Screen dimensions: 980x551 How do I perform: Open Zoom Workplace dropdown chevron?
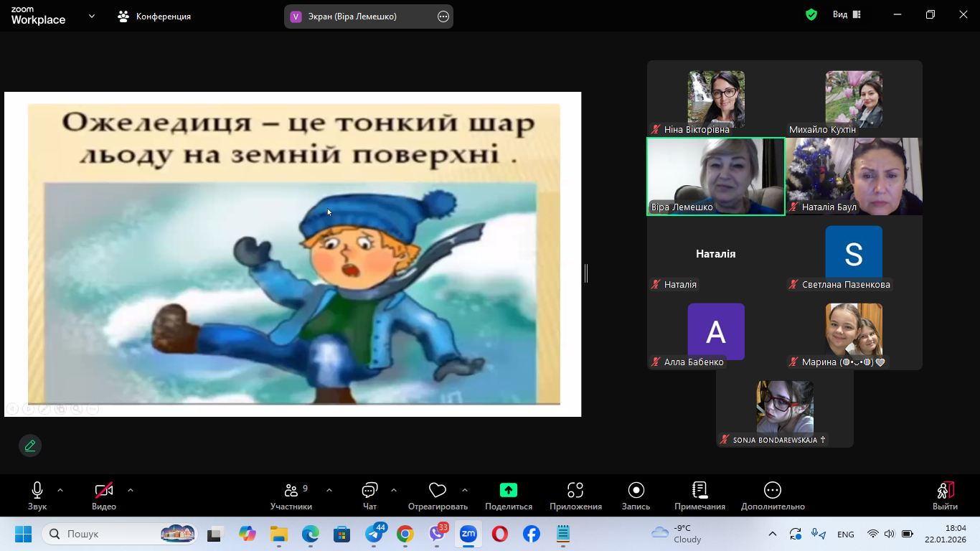pyautogui.click(x=92, y=16)
